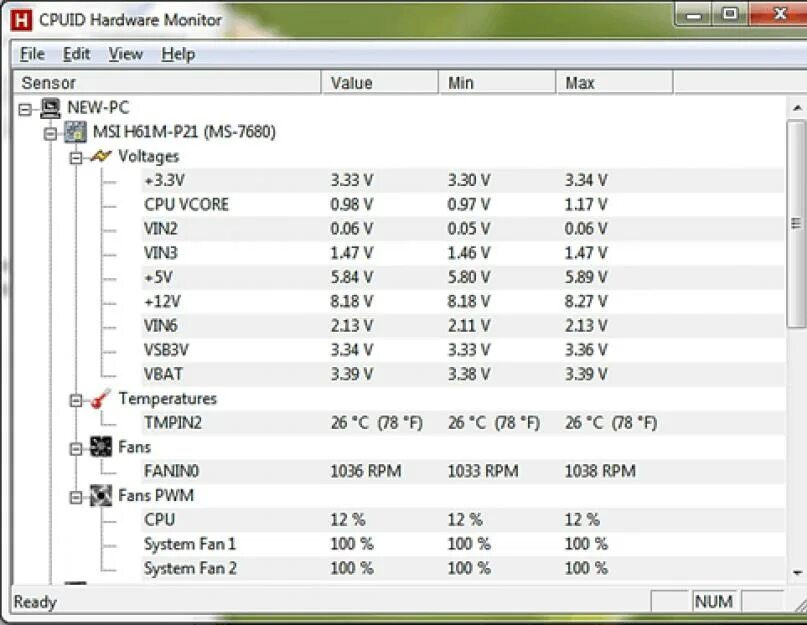Image resolution: width=807 pixels, height=625 pixels.
Task: Select the System Fan 2 row
Action: (462, 568)
